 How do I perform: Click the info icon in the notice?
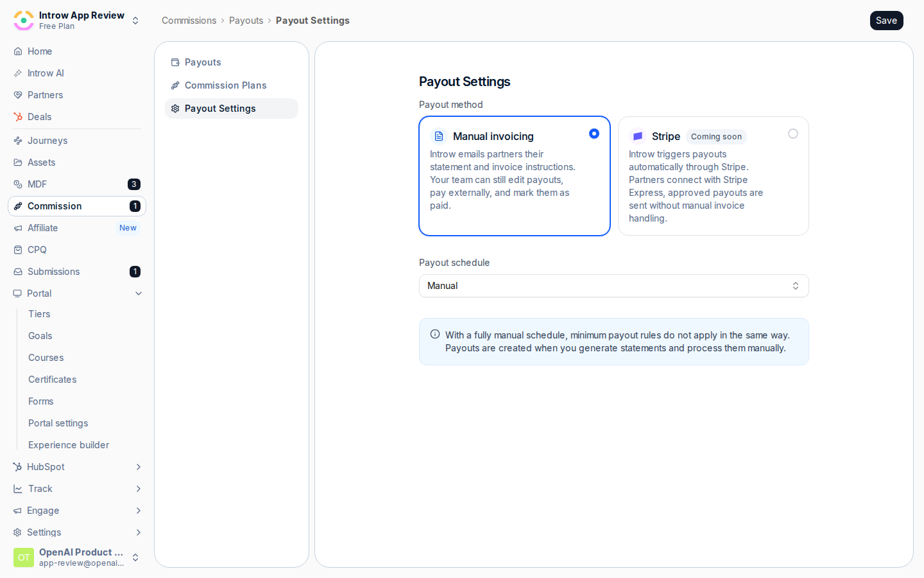click(x=435, y=334)
